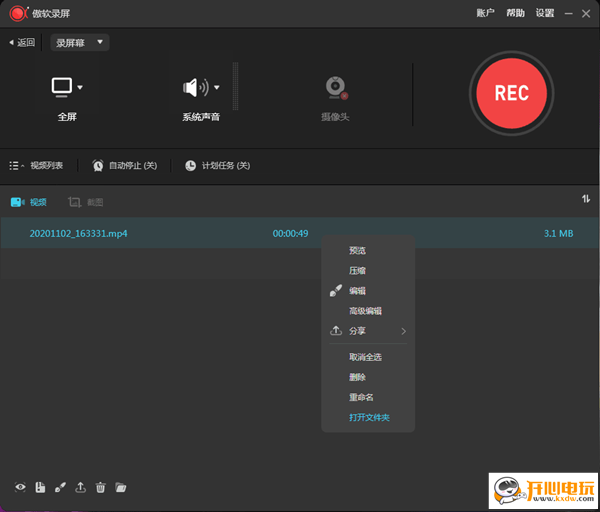Click the upload share icon in bottom toolbar
Screen dimensions: 600x512
pos(80,487)
